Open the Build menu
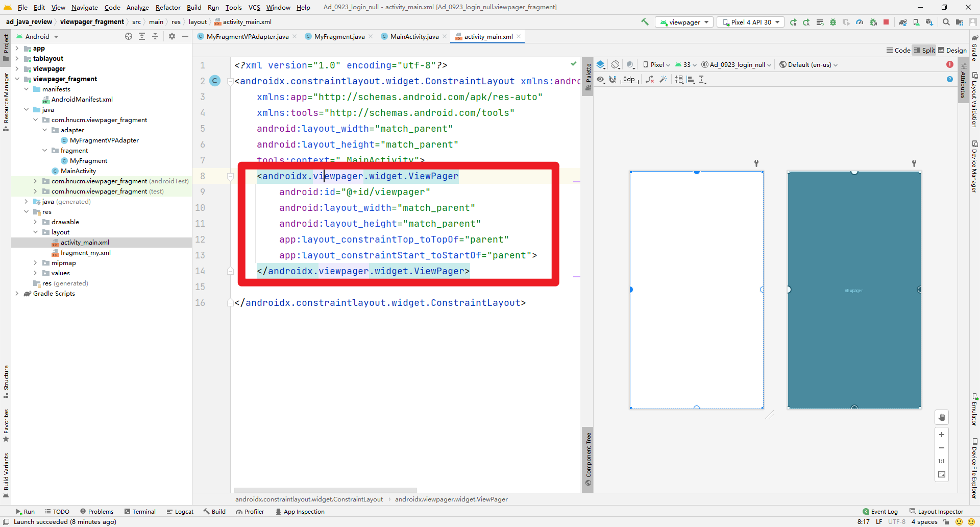980x527 pixels. coord(194,7)
